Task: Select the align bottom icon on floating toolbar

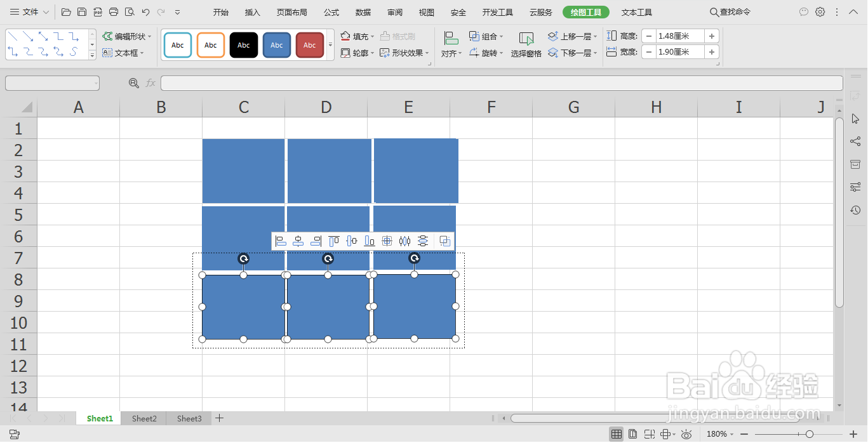Action: click(369, 241)
